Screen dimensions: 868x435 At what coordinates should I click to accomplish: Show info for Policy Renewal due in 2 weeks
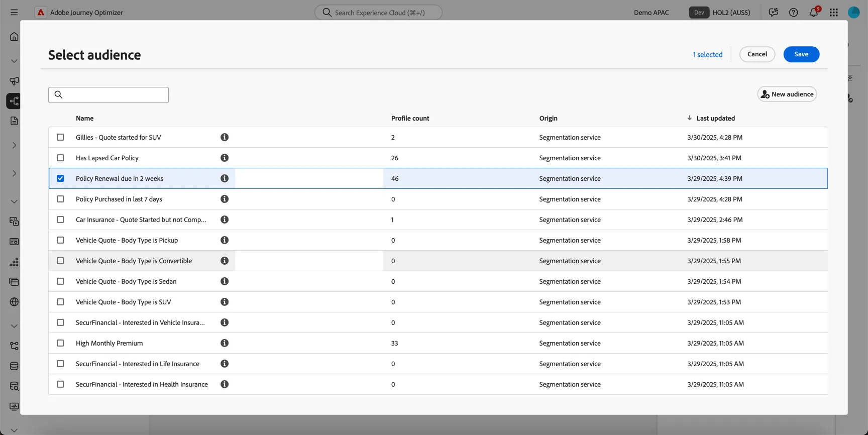[x=225, y=178]
